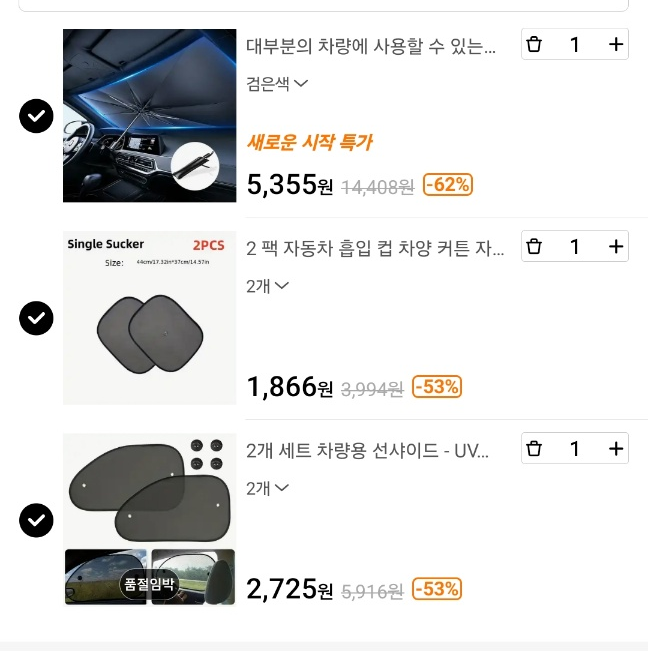Open the 2개 세트 차량용 선샤이드 title
The image size is (648, 651).
pyautogui.click(x=368, y=450)
